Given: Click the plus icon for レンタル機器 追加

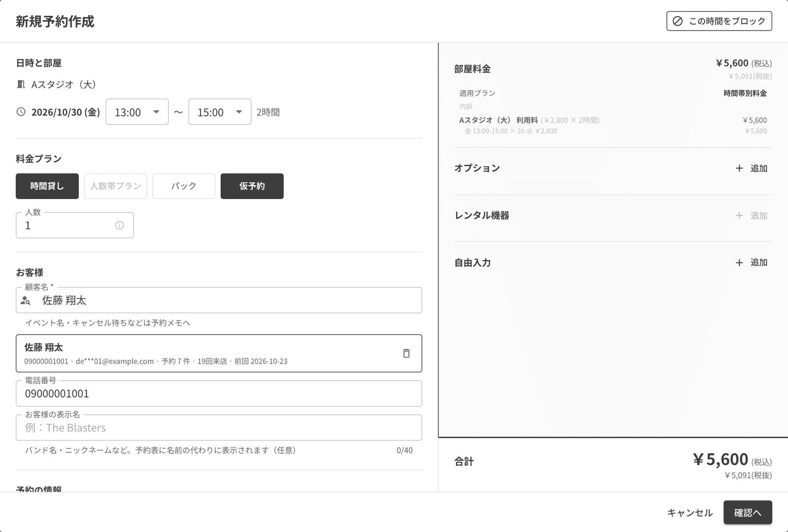Looking at the screenshot, I should point(739,216).
